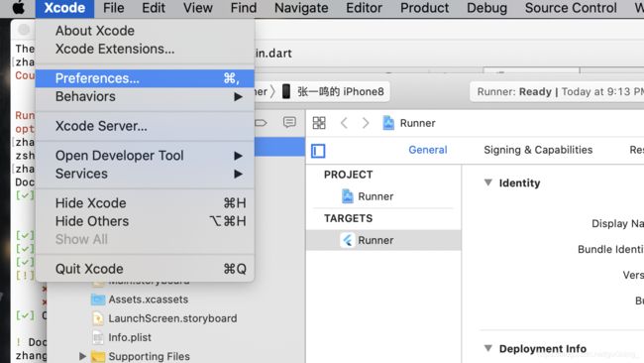The height and width of the screenshot is (363, 644).
Task: Click the Runner project file icon in jump bar
Action: [x=388, y=123]
